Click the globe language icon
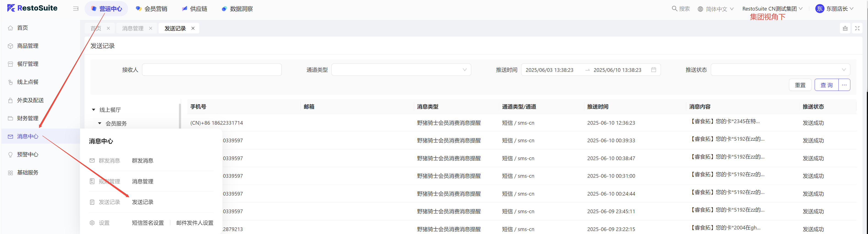Screen dimensions: 868x234 pos(700,9)
